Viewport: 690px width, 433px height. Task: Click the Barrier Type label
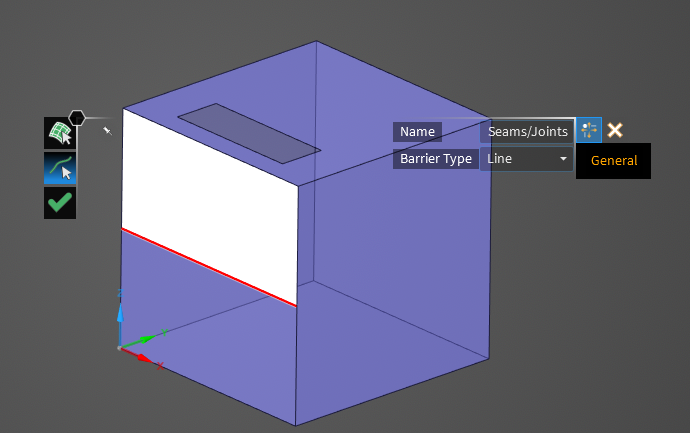tap(436, 159)
